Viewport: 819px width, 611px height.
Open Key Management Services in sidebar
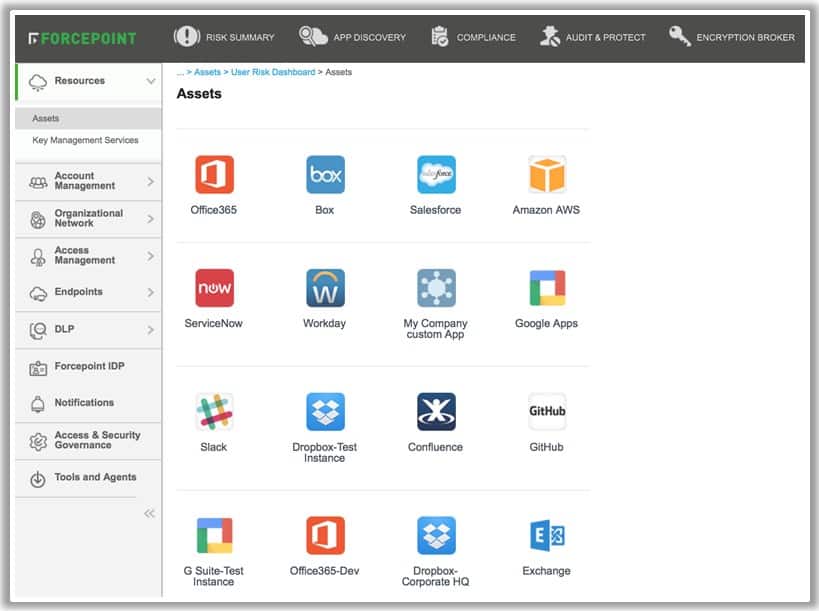click(x=85, y=140)
